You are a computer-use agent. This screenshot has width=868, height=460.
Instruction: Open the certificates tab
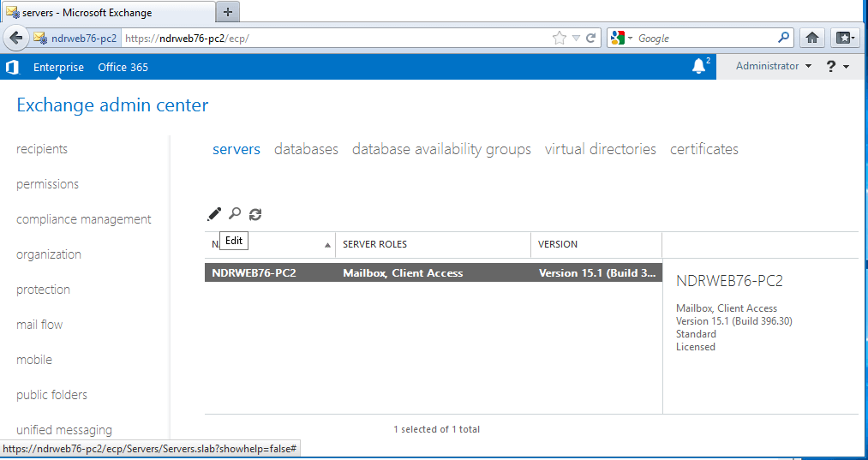pos(704,149)
